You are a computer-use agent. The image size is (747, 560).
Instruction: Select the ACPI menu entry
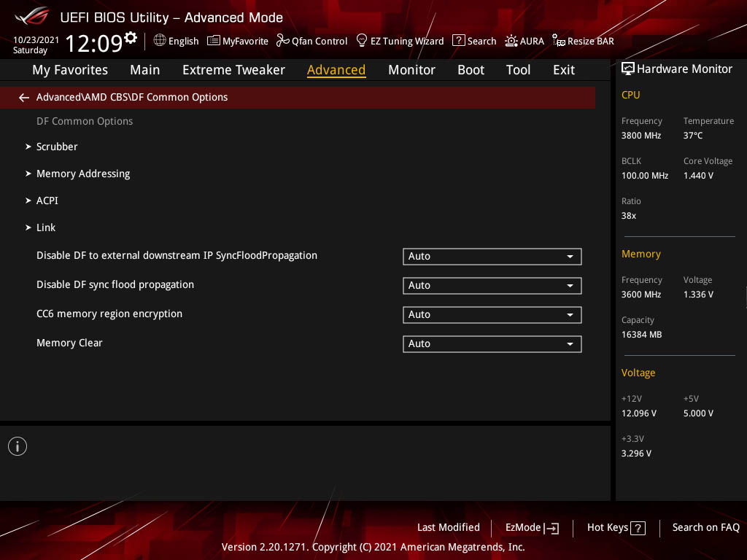(47, 201)
